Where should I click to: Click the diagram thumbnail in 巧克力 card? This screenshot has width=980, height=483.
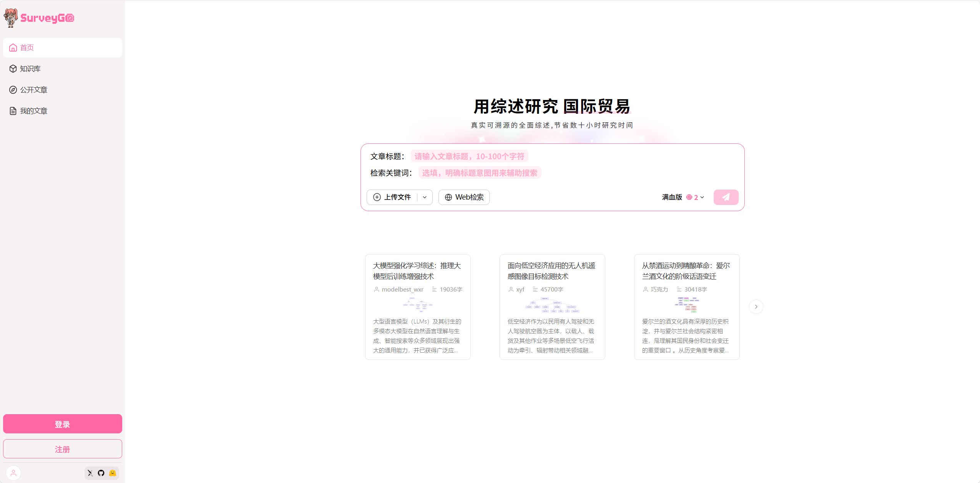coord(687,304)
